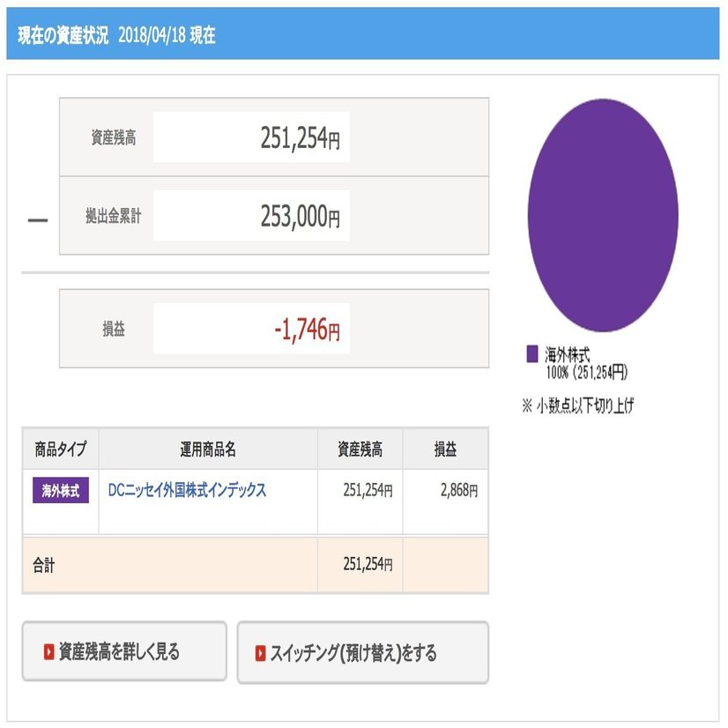Click the 現在の資産状況 2018/04/18 header title

coord(116,35)
